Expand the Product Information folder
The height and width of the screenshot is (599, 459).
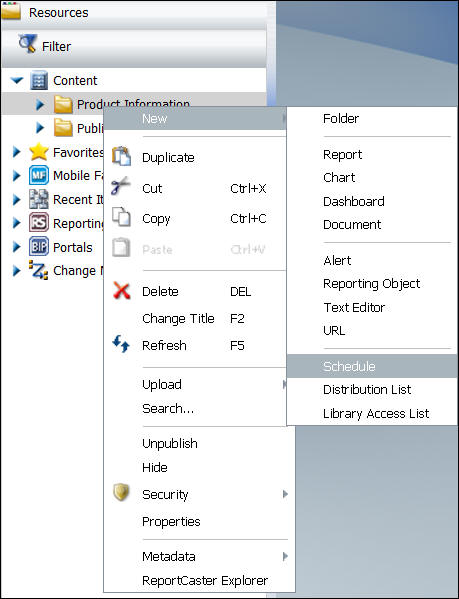[x=40, y=104]
